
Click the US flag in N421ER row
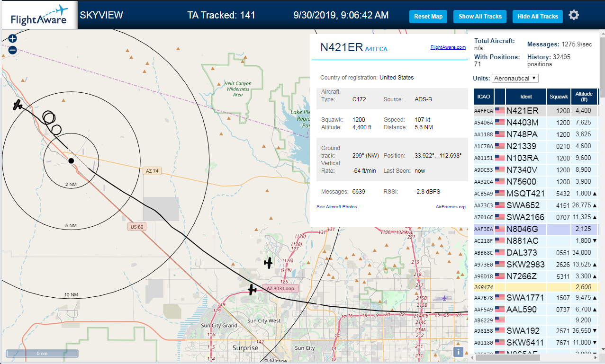[x=500, y=111]
